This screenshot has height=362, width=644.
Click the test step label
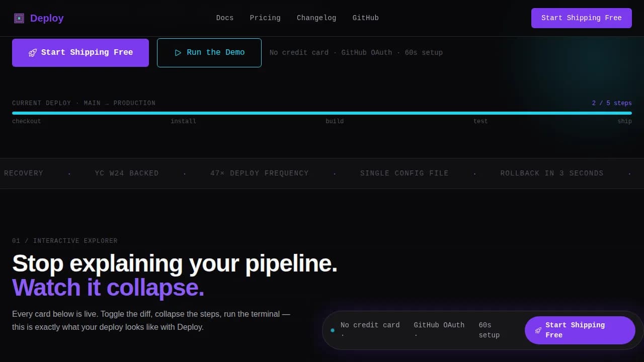pos(480,121)
